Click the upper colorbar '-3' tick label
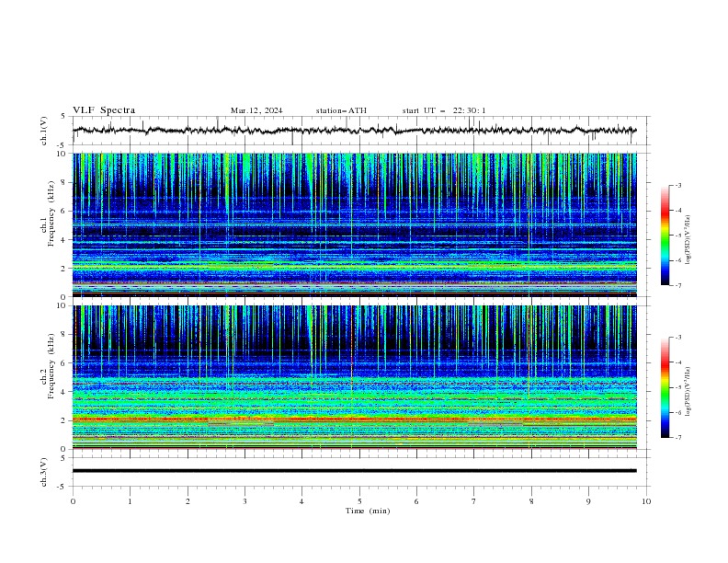The width and height of the screenshot is (728, 563). pos(677,185)
